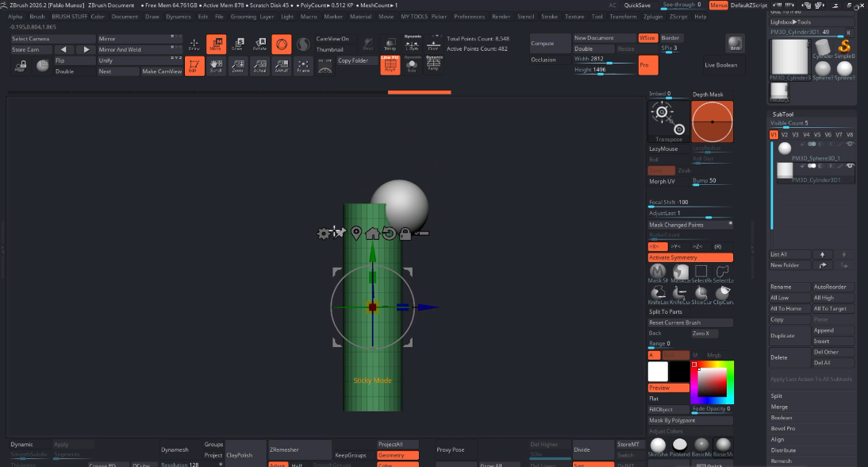Set canvas to AAHalf size

[x=281, y=66]
